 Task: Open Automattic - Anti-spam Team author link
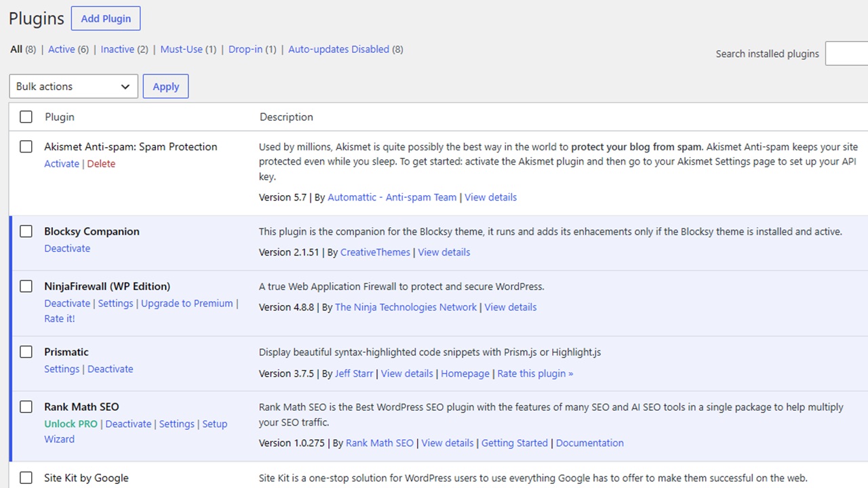(x=392, y=197)
